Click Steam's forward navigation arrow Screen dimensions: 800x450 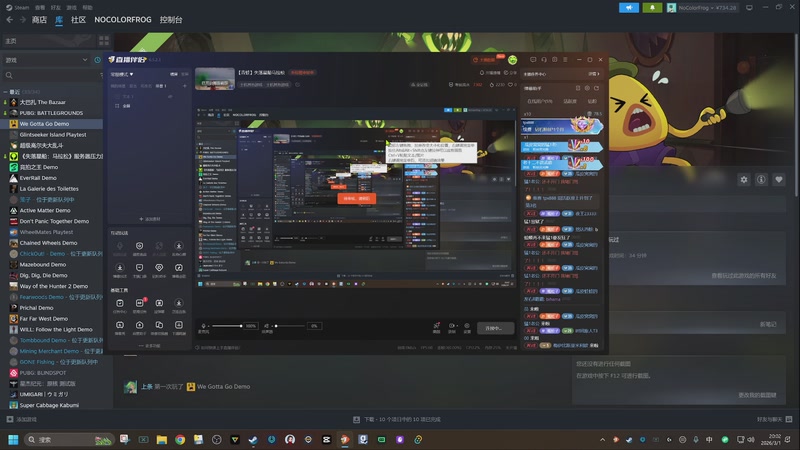pos(22,20)
